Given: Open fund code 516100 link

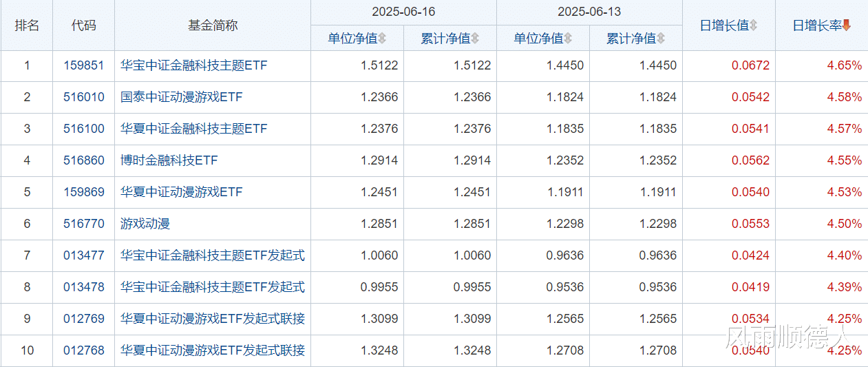Looking at the screenshot, I should tap(84, 129).
